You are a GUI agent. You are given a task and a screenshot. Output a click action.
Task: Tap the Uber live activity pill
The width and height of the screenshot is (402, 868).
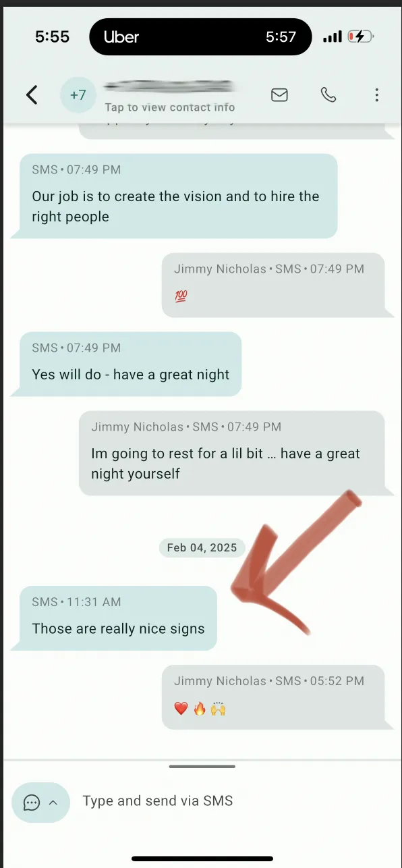point(200,36)
